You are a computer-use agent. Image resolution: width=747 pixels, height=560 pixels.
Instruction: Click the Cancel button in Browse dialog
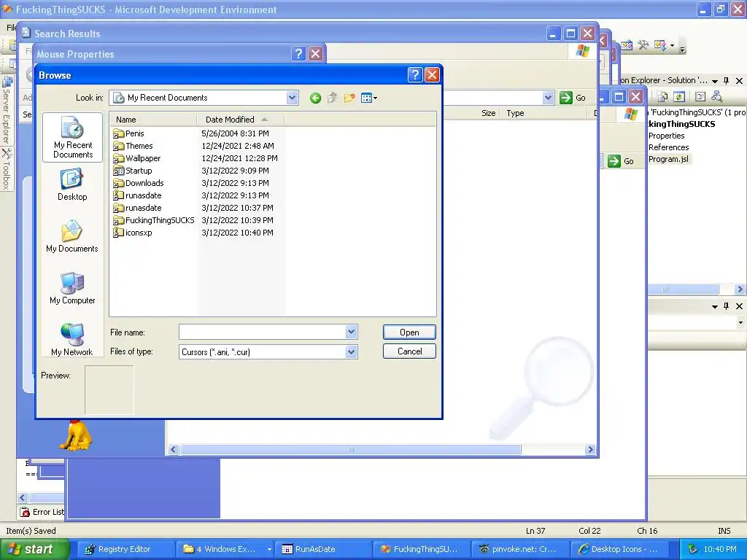click(409, 351)
